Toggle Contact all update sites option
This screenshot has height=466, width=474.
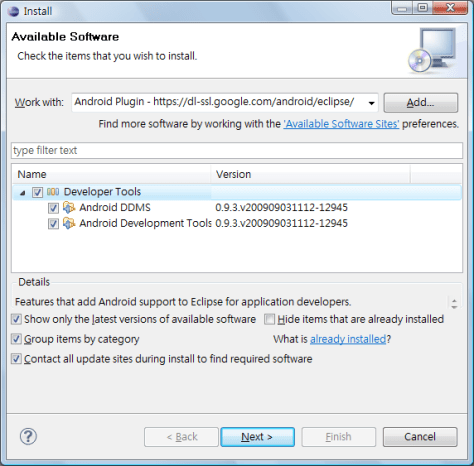(16, 359)
